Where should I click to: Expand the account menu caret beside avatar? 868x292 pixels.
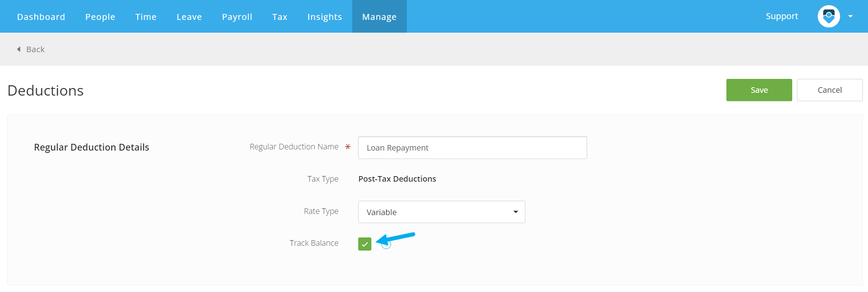click(850, 16)
